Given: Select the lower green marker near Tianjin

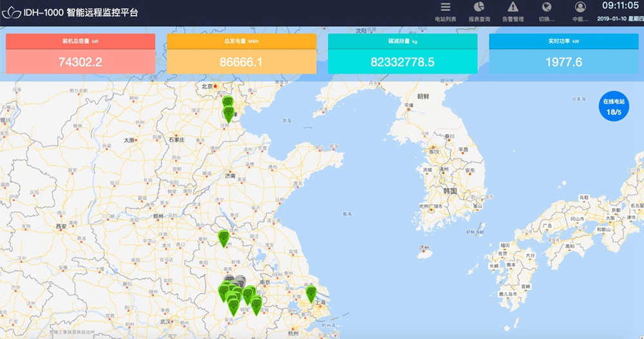Looking at the screenshot, I should tap(228, 113).
